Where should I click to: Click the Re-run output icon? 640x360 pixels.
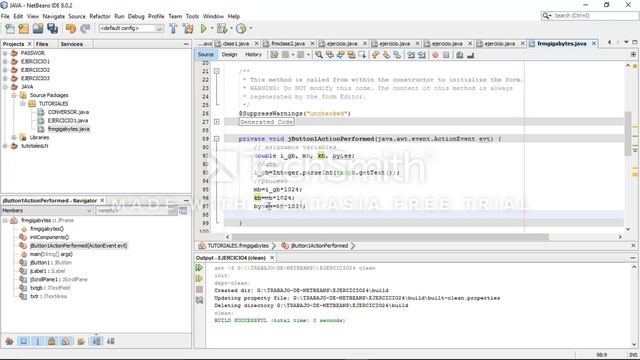click(199, 268)
